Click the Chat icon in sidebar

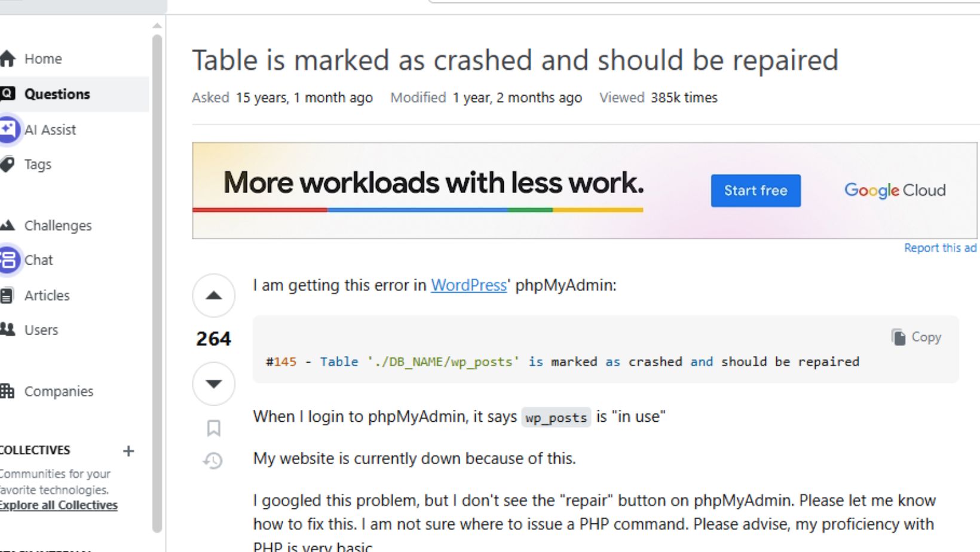tap(8, 260)
